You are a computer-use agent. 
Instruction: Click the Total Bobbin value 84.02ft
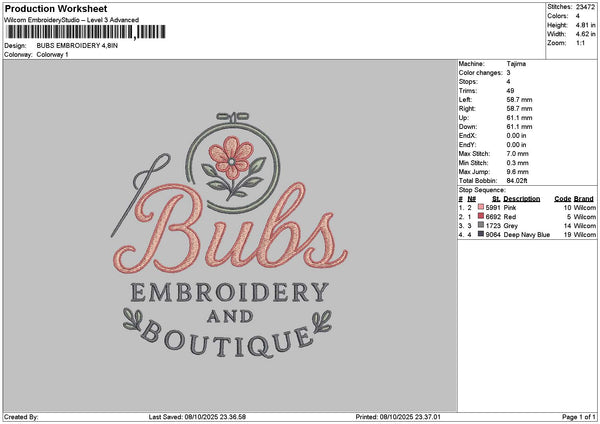tap(517, 181)
